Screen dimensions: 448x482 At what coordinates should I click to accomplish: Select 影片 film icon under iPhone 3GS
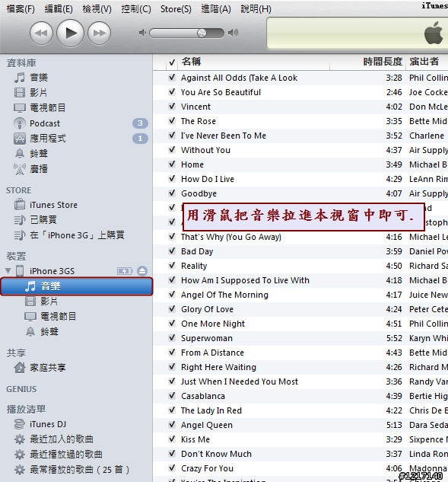(30, 301)
